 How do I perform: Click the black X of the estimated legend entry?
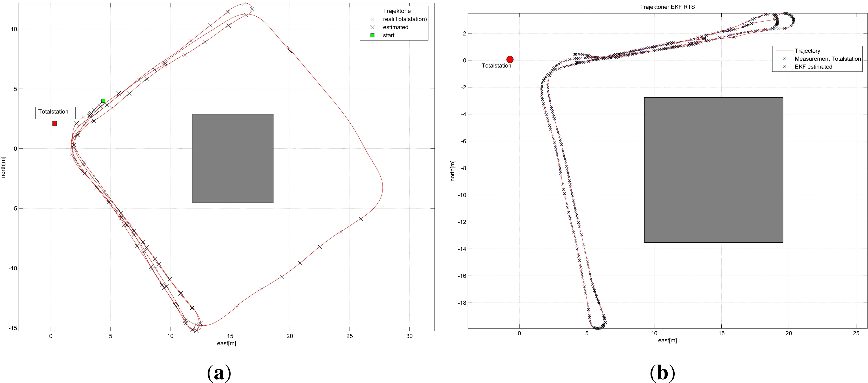(x=372, y=27)
